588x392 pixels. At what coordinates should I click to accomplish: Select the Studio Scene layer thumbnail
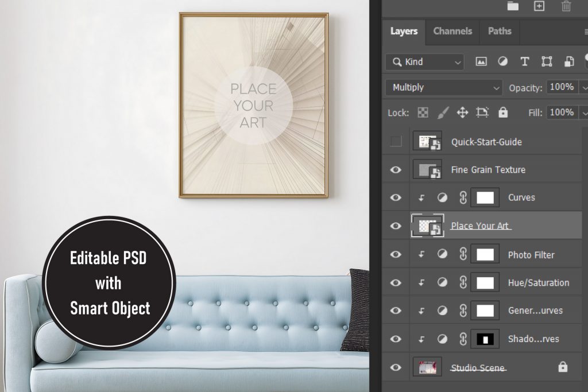[427, 367]
